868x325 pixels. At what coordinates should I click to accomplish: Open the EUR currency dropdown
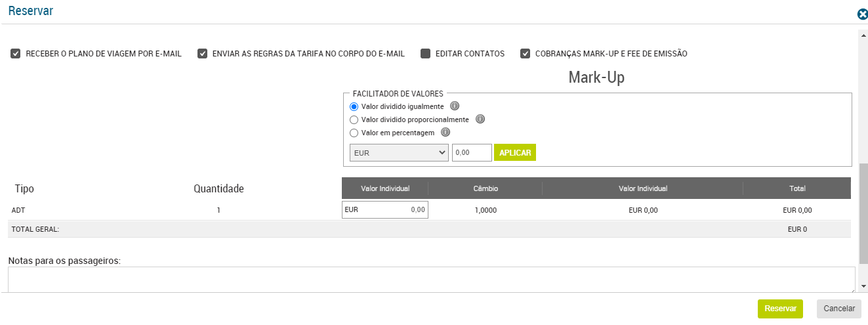[x=400, y=152]
